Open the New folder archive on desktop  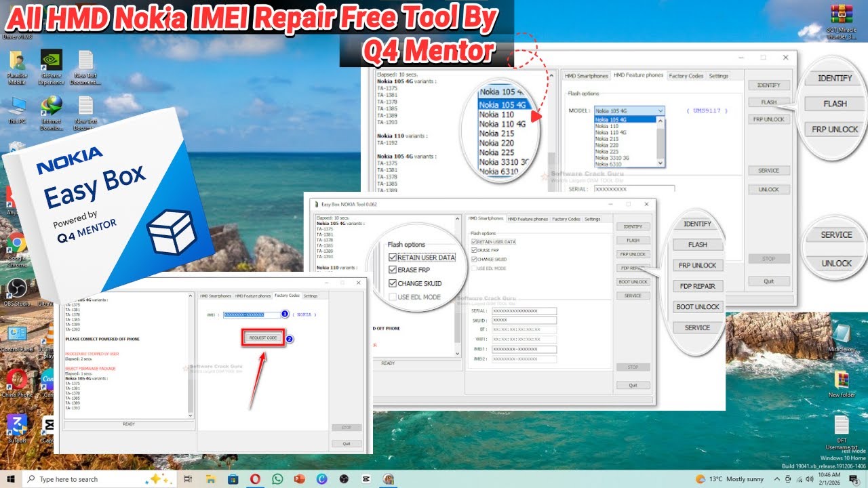842,384
